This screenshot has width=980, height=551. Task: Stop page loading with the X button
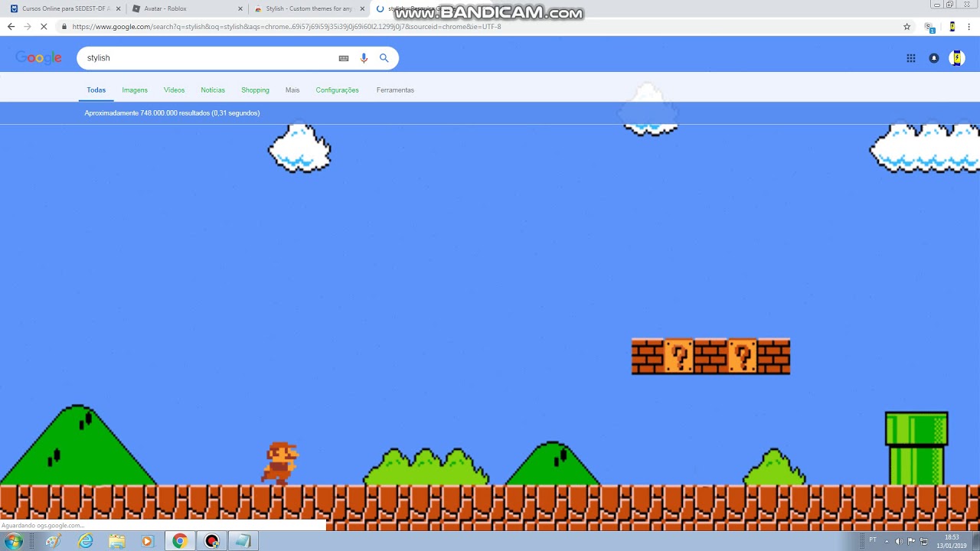[x=44, y=26]
